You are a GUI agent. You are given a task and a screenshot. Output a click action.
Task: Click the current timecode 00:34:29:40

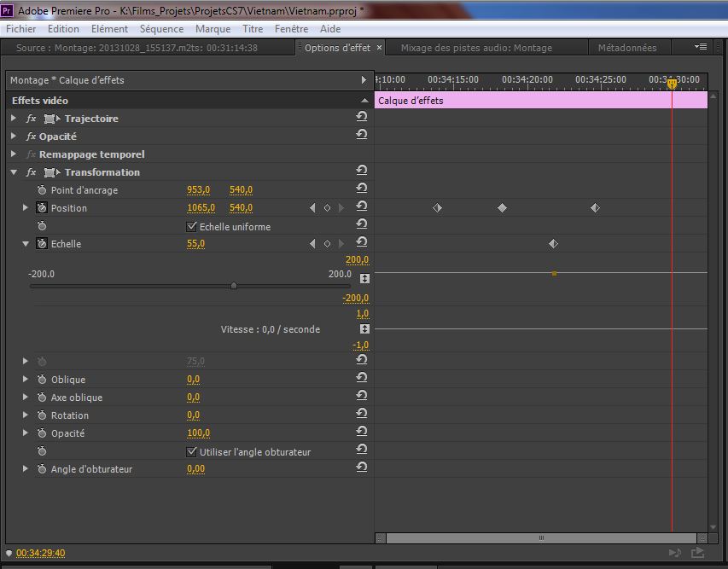point(40,553)
